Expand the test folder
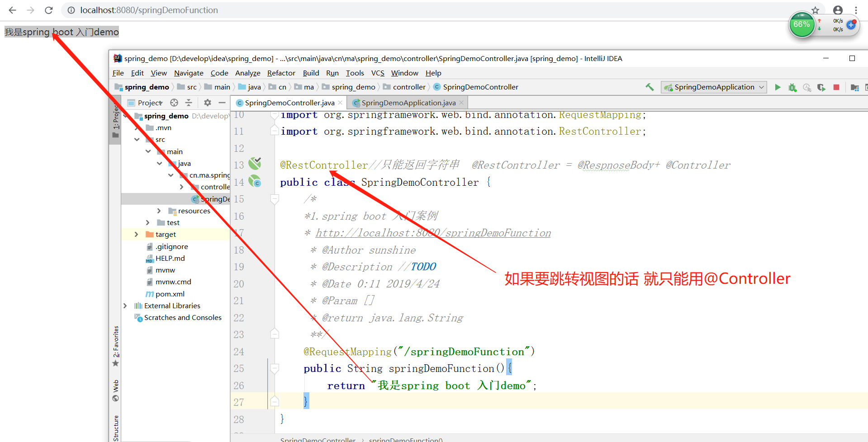This screenshot has height=442, width=868. pos(147,222)
